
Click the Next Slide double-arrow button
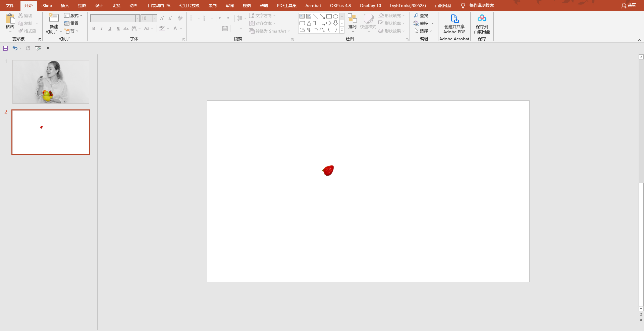point(641,320)
